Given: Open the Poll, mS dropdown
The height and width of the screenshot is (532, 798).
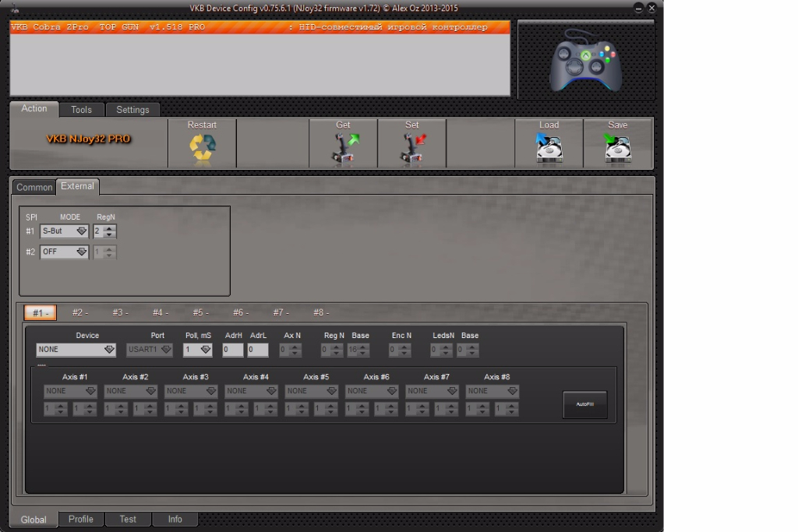Looking at the screenshot, I should 197,350.
